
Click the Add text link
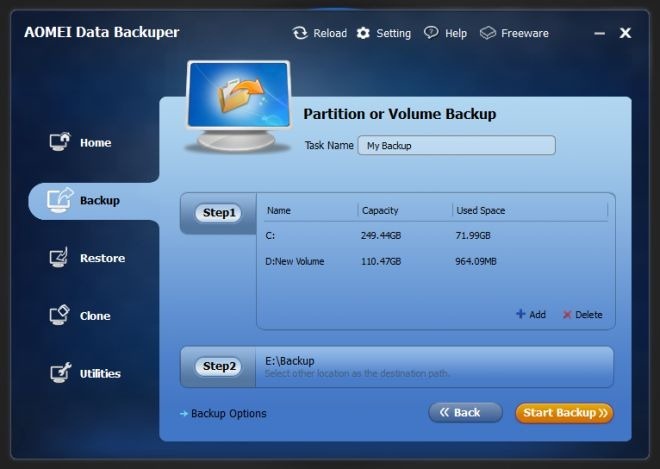point(538,314)
